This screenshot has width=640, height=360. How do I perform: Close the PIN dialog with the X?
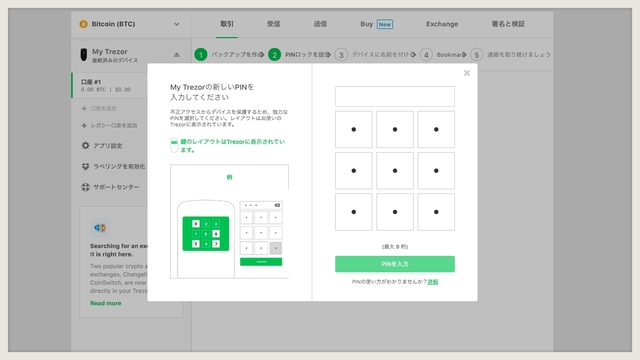coord(467,73)
